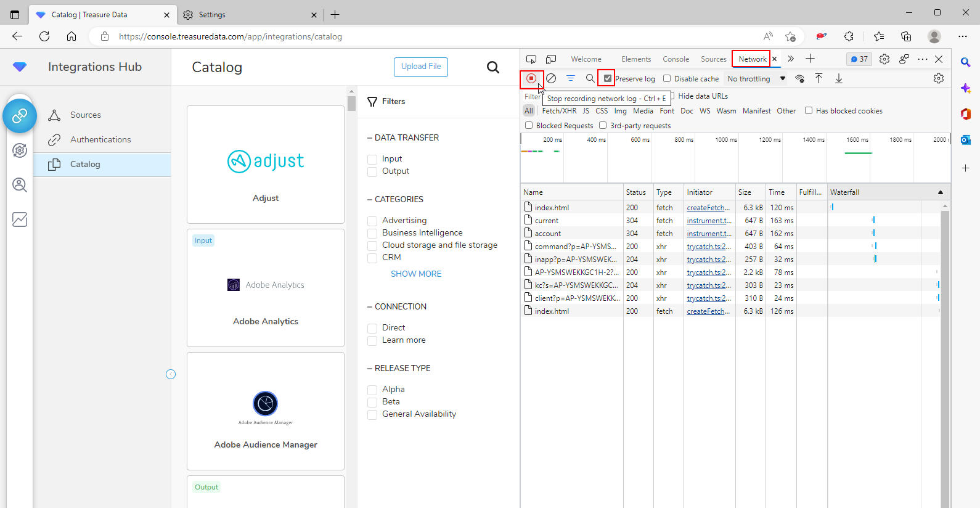Stop recording network log

pos(531,78)
